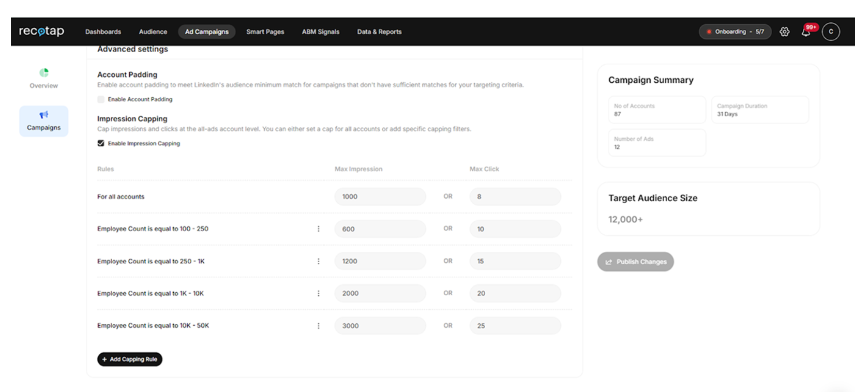The width and height of the screenshot is (868, 392).
Task: Click the Max Impression column header
Action: pos(358,169)
